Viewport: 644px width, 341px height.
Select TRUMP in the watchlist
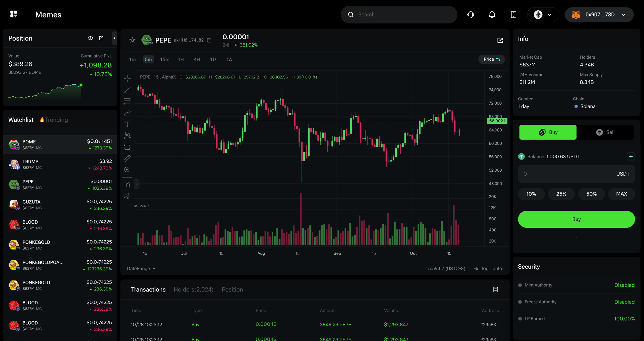coord(60,164)
